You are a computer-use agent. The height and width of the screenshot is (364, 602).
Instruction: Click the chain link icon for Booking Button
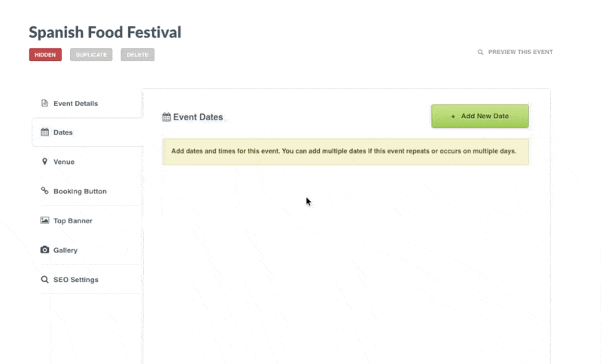coord(44,191)
